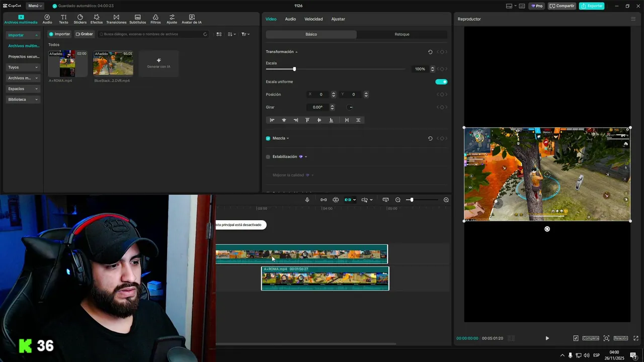Align clip horizontally centered
644x362 pixels.
point(284,120)
